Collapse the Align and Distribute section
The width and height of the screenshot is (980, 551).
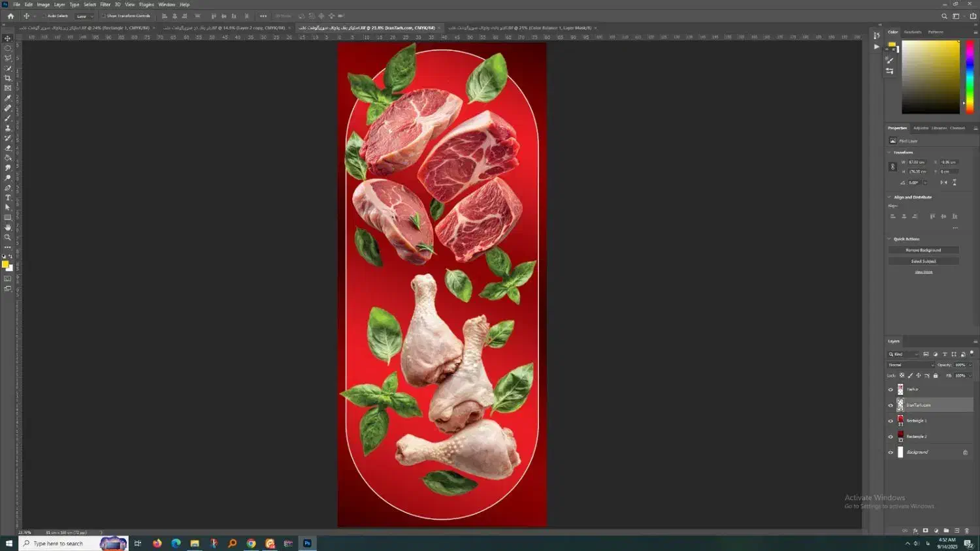point(889,197)
